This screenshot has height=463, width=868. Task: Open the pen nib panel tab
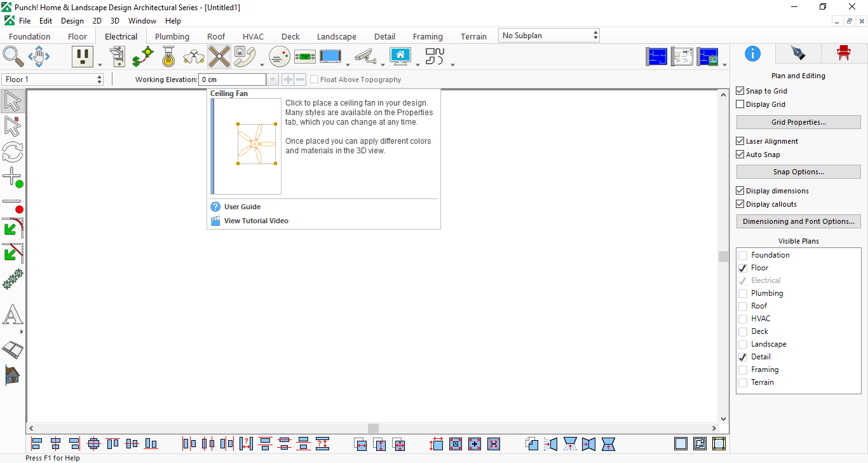(x=797, y=53)
